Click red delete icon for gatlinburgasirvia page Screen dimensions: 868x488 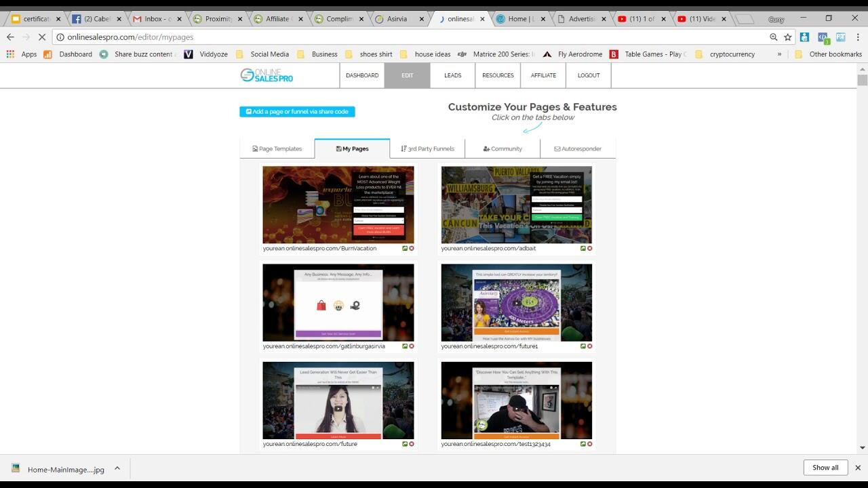[412, 346]
